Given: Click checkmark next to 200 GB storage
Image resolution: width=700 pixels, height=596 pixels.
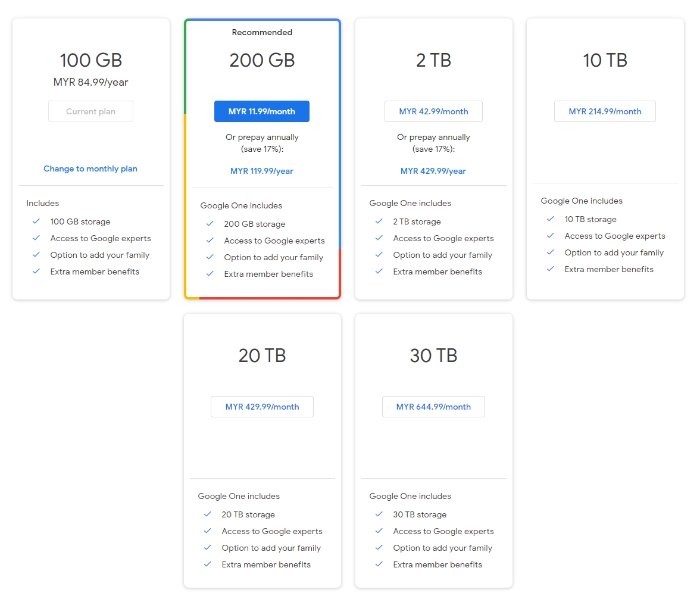Looking at the screenshot, I should click(210, 224).
